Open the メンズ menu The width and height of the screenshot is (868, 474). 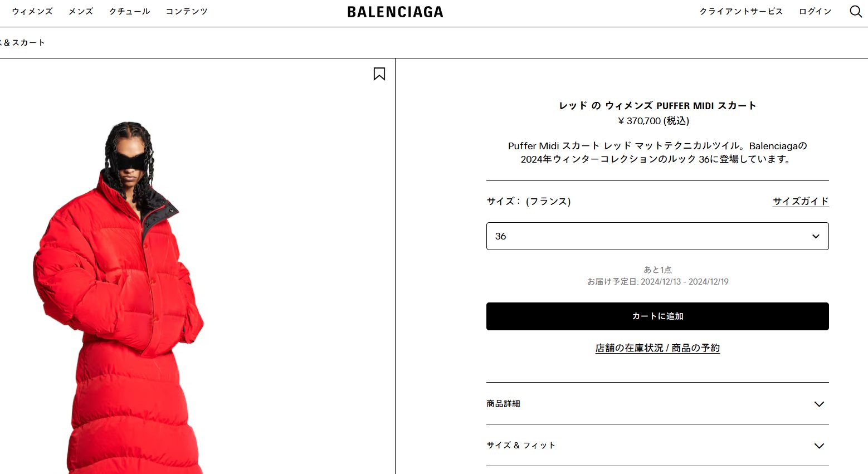(81, 11)
